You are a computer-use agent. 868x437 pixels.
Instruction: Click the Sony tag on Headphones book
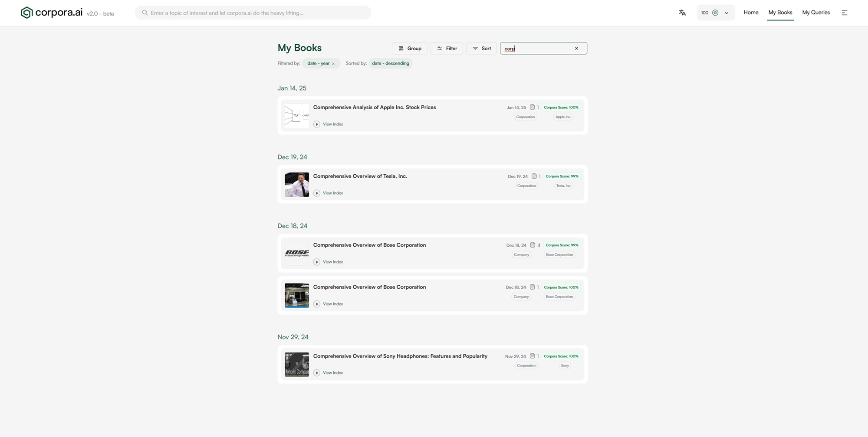click(565, 365)
